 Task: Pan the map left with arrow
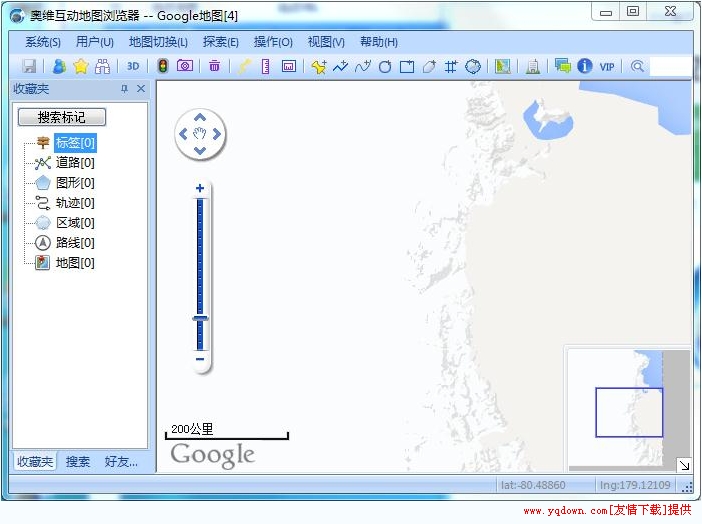click(183, 134)
